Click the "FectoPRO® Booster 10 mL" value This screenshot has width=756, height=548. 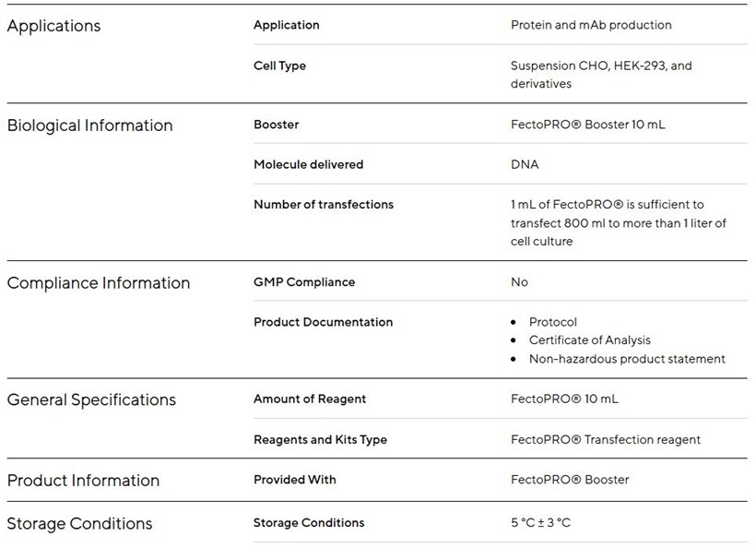pos(587,125)
